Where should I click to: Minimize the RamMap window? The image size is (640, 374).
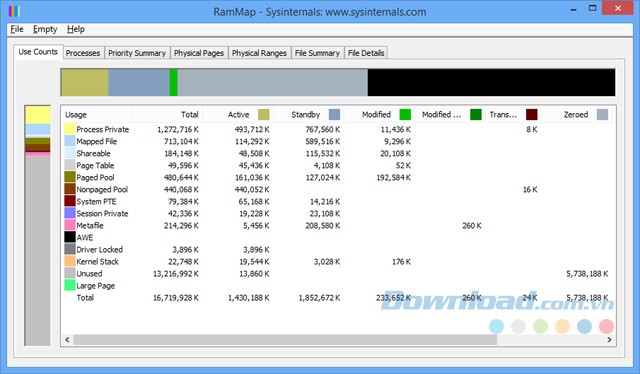(x=573, y=9)
